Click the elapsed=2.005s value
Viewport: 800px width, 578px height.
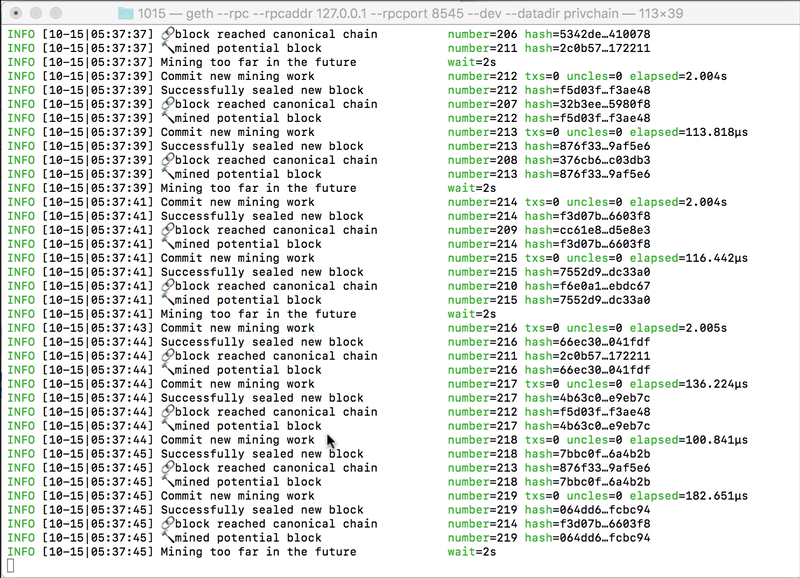(x=706, y=328)
